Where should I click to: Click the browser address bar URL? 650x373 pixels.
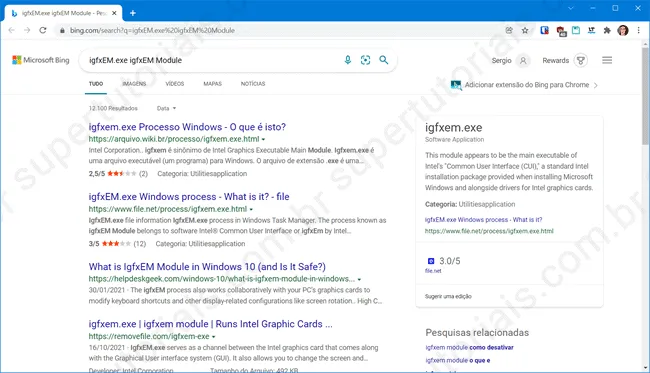152,30
